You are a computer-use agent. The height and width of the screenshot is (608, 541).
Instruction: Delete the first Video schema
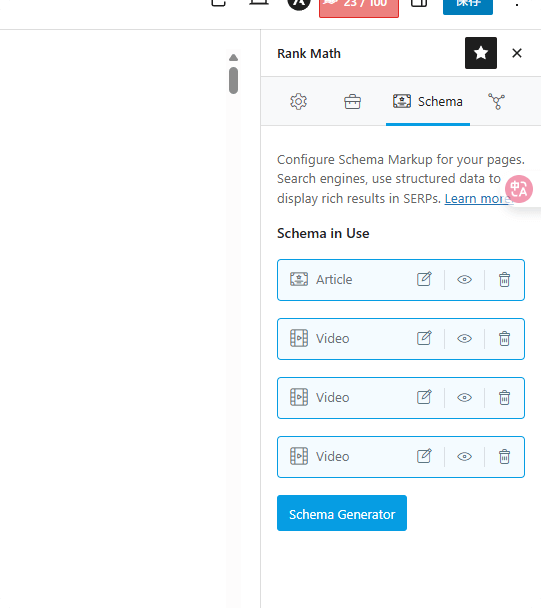(x=504, y=339)
